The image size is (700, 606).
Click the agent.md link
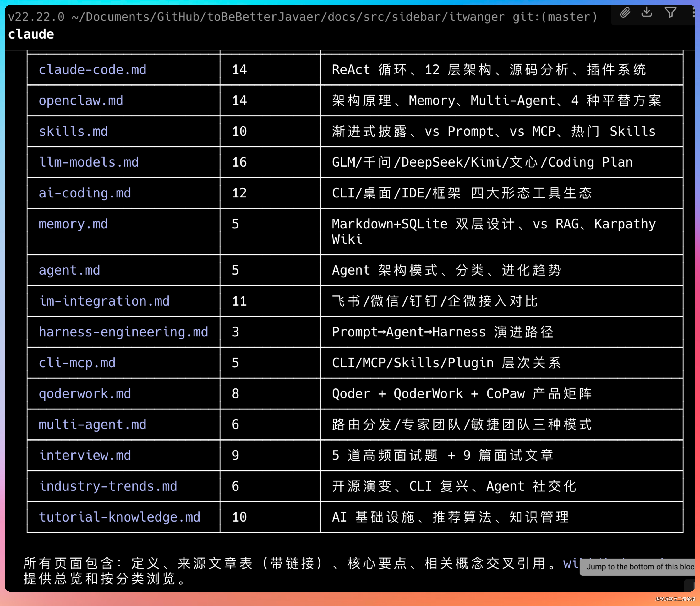click(x=69, y=270)
